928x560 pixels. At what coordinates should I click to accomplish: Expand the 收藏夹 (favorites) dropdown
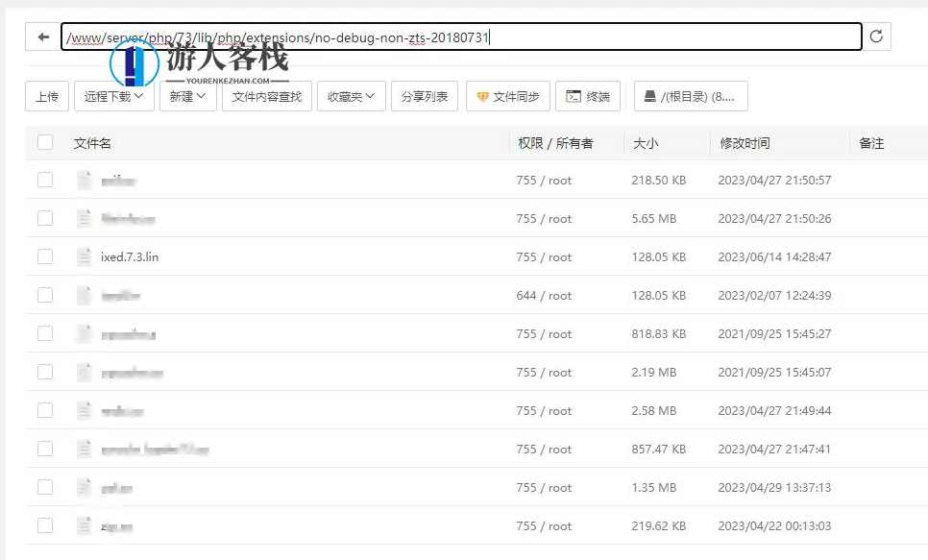coord(350,96)
